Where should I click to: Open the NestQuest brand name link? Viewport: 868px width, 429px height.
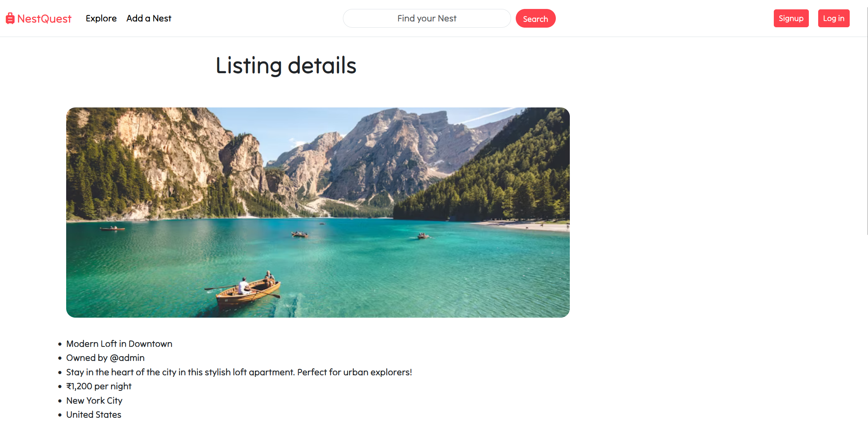point(44,19)
